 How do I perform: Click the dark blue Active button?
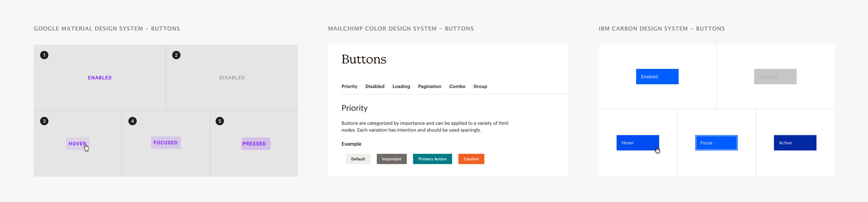pyautogui.click(x=795, y=143)
